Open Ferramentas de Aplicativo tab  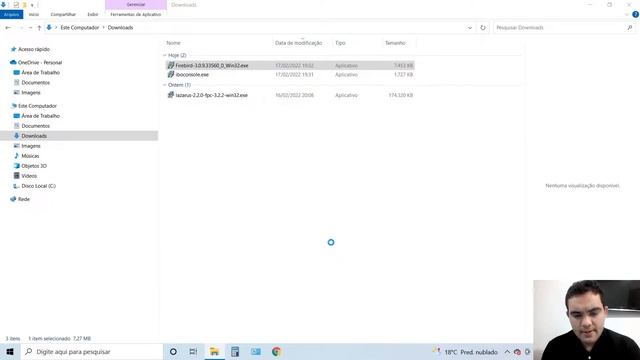point(136,14)
